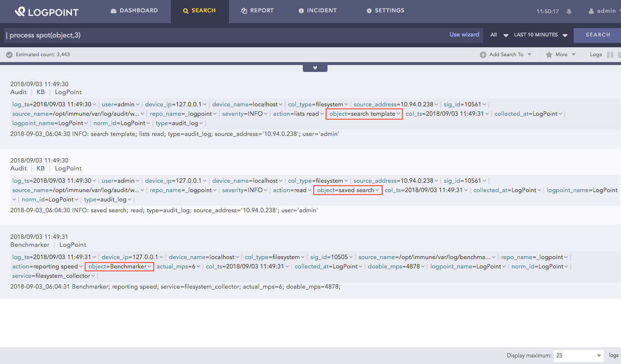This screenshot has height=364, width=621.
Task: Open the Last 10 Minutes time range dropdown
Action: click(x=541, y=35)
